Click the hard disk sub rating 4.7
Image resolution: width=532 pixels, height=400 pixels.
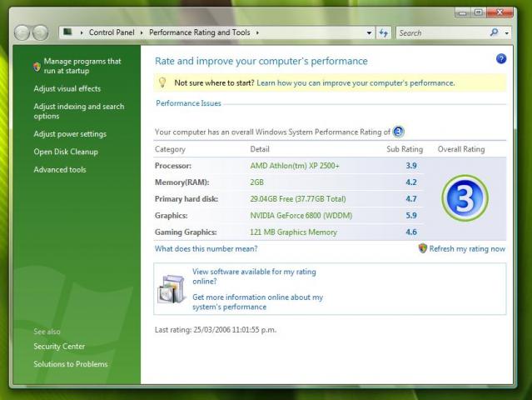click(411, 199)
